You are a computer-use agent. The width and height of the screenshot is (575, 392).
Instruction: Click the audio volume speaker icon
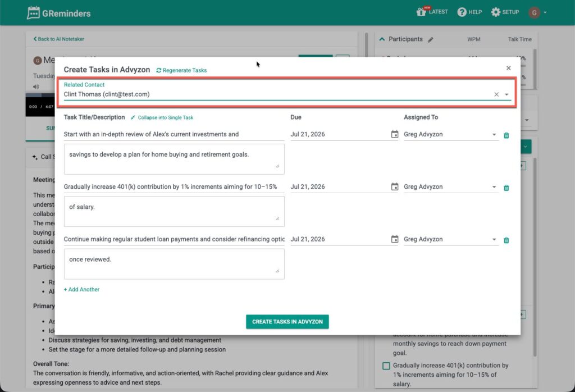tap(36, 87)
